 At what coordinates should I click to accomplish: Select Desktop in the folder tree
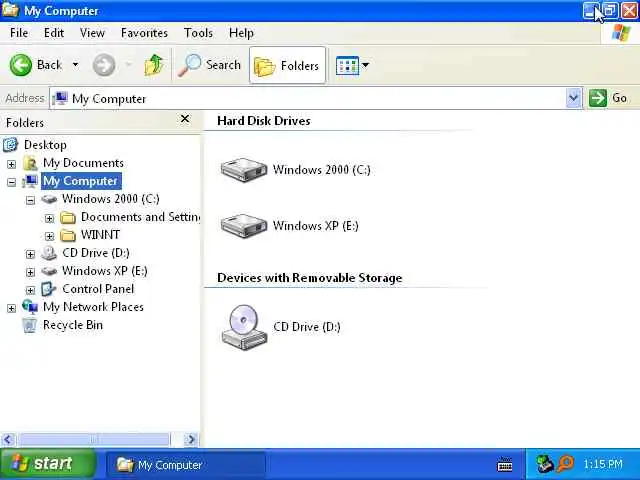coord(45,145)
